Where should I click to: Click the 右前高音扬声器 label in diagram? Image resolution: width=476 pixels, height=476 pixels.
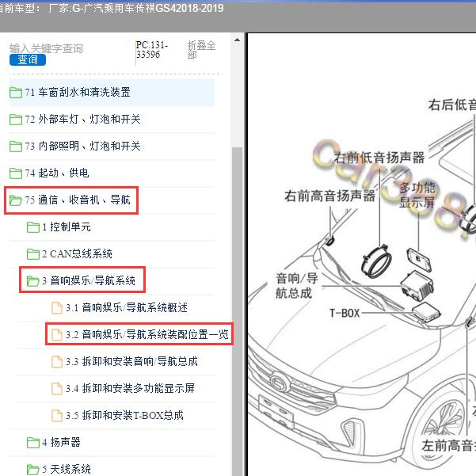coord(329,196)
